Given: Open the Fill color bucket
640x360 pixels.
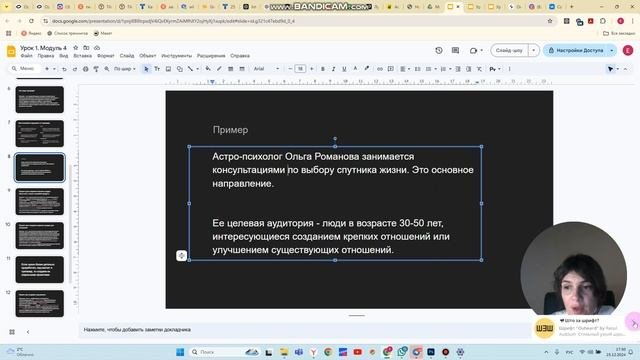Looking at the screenshot, I should tap(208, 69).
